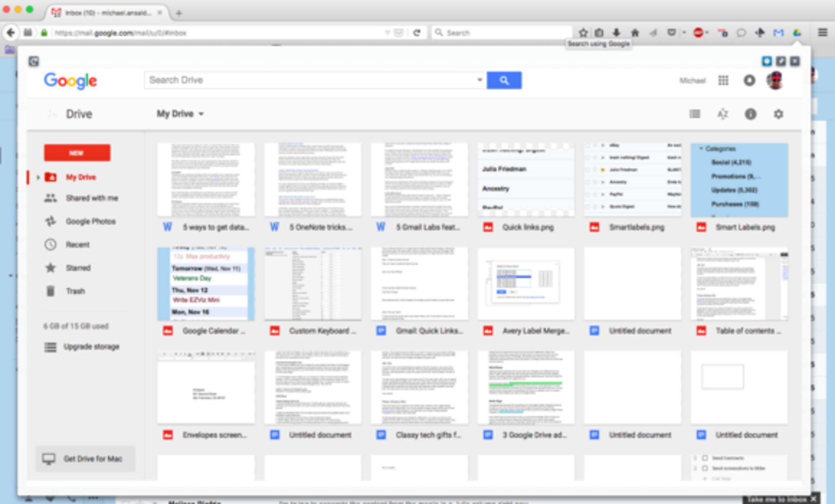
Task: Open the My Drive dropdown menu
Action: click(180, 114)
